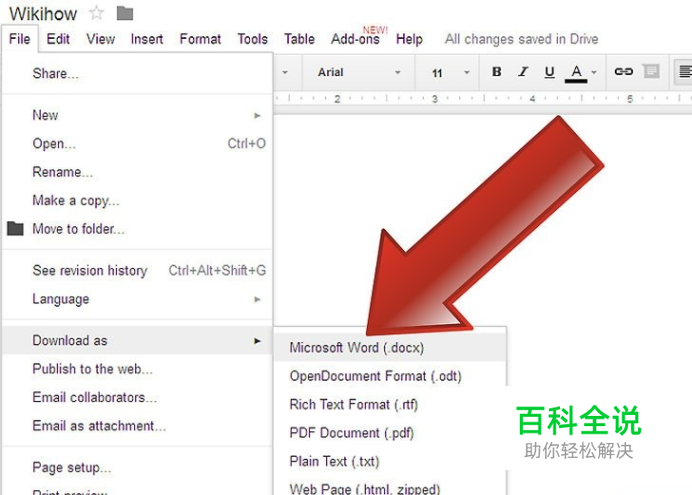
Task: Open the Insert menu
Action: (x=147, y=39)
